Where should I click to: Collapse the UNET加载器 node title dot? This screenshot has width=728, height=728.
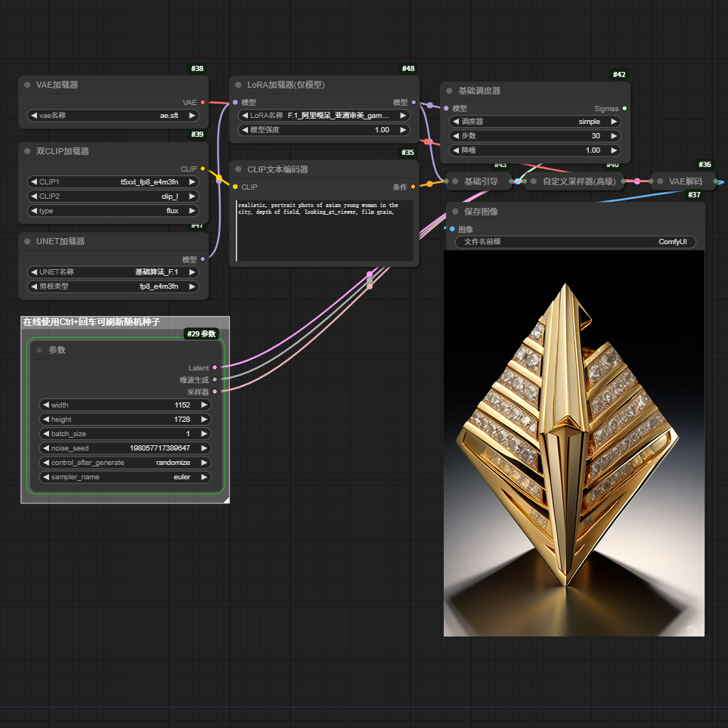[27, 241]
